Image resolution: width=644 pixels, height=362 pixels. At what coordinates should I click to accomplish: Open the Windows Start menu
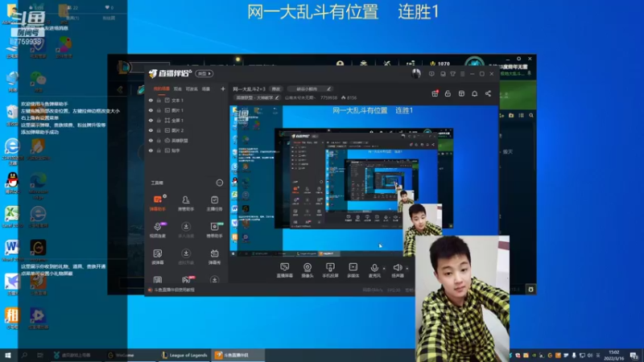[7, 355]
